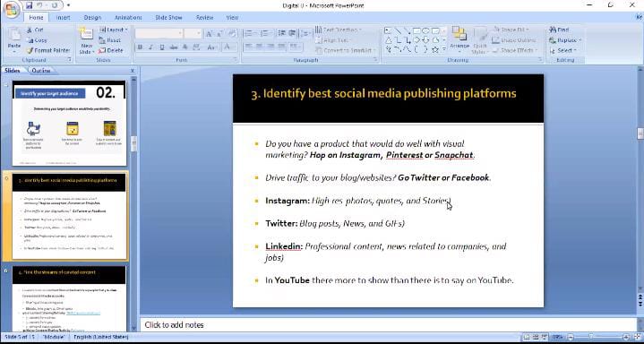The image size is (644, 344).
Task: Toggle text shadow
Action: pyautogui.click(x=185, y=47)
